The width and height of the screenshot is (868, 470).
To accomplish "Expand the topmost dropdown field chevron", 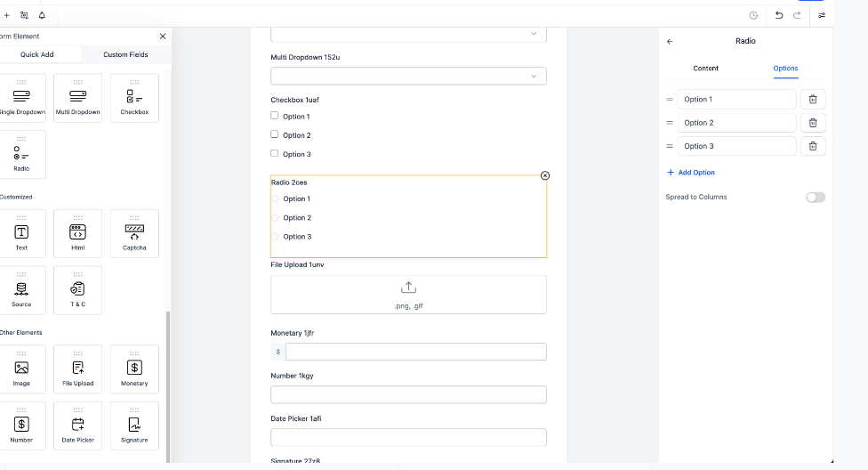I will pos(534,34).
